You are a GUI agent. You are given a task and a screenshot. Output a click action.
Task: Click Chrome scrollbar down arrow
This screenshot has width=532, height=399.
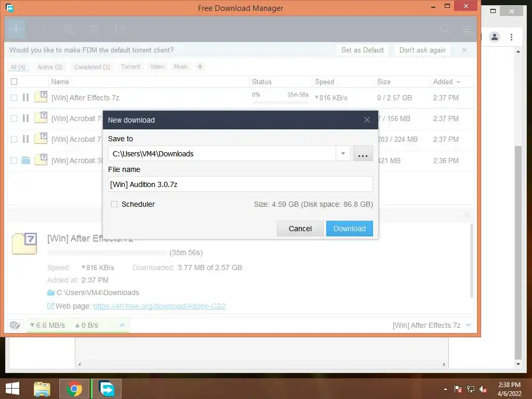[518, 364]
